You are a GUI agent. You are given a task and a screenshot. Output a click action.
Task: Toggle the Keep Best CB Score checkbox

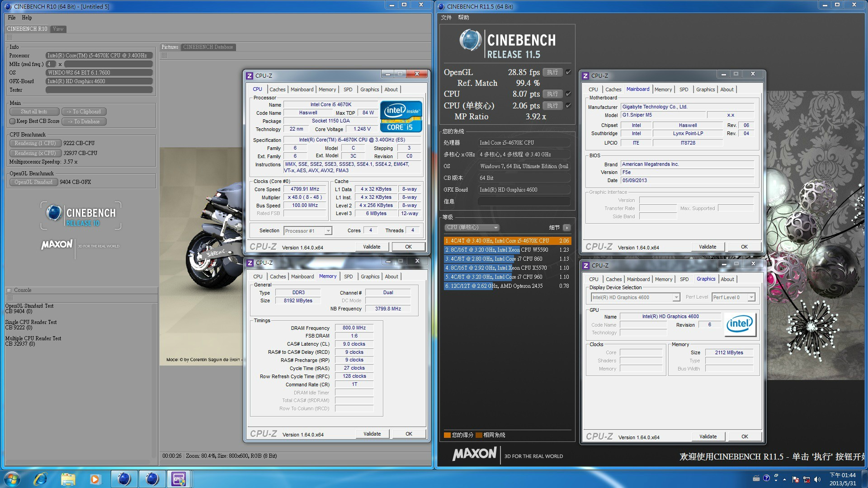click(x=13, y=121)
